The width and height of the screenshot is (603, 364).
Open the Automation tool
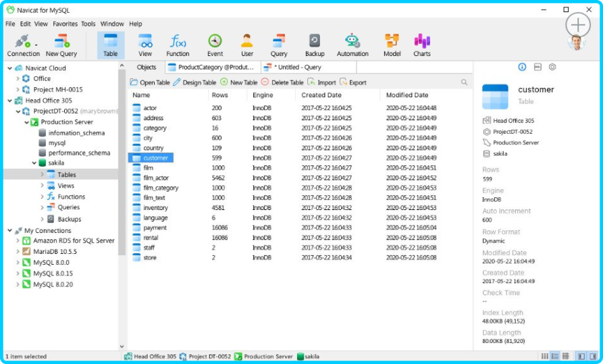click(352, 45)
